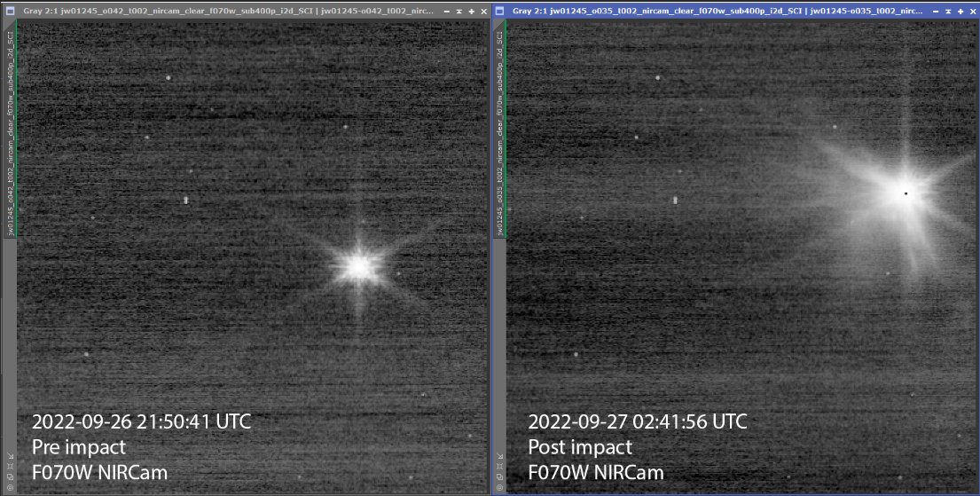Click the o035 image window's title-bar icon
This screenshot has width=980, height=496.
pyautogui.click(x=499, y=11)
